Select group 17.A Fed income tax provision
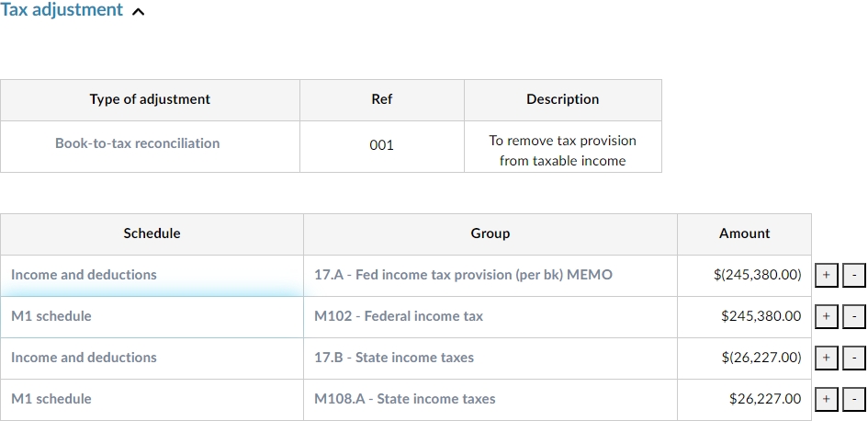 [463, 275]
